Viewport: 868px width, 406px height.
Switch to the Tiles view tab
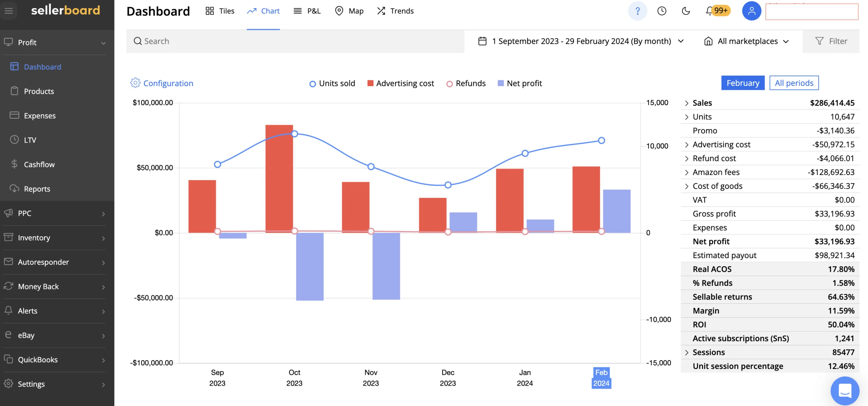220,11
